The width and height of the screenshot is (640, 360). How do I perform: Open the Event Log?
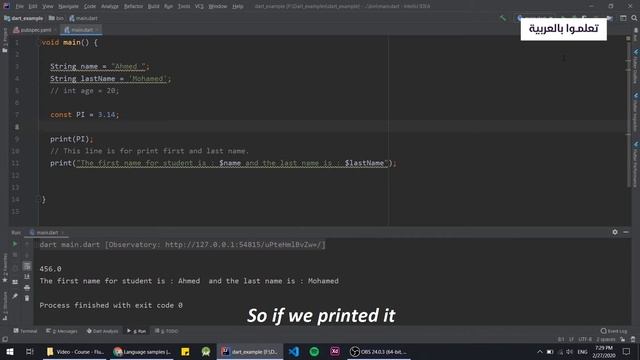pos(614,331)
